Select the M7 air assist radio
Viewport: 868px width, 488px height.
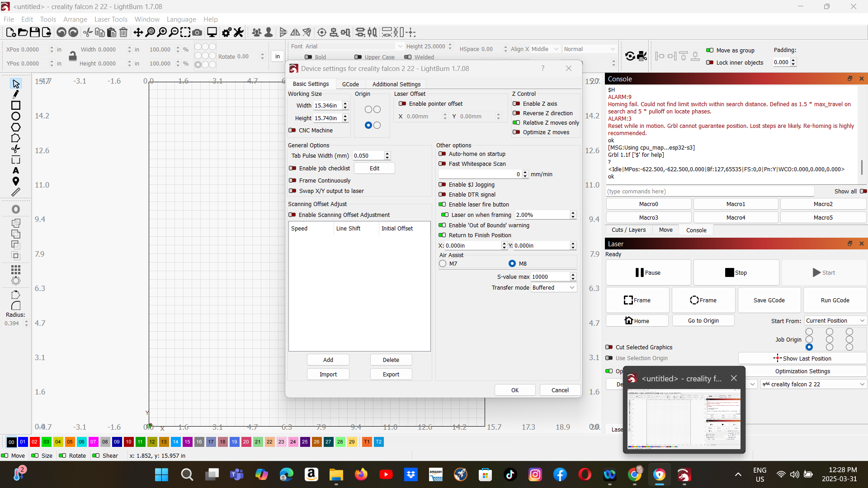tap(443, 263)
